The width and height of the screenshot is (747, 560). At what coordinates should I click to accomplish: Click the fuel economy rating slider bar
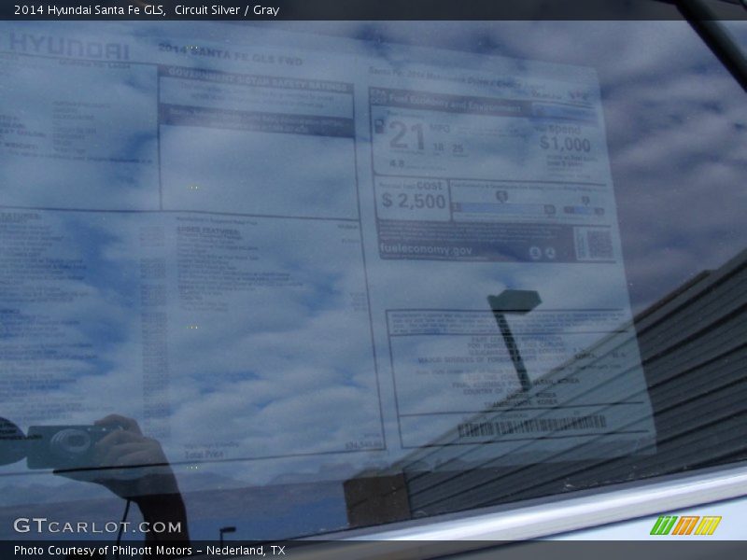pos(503,208)
